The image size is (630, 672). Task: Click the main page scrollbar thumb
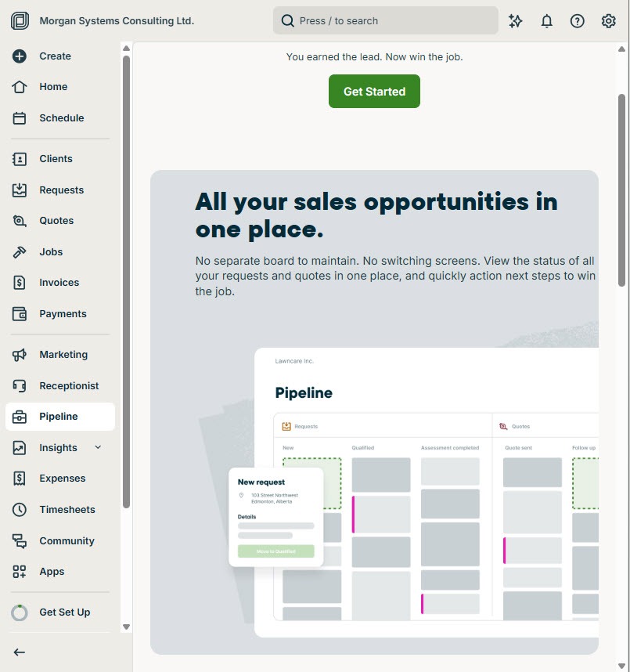(621, 190)
